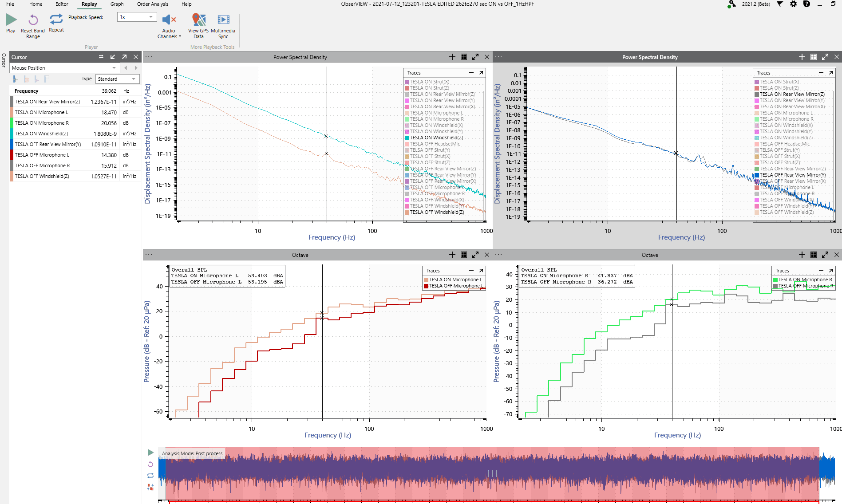
Task: Switch to the Home tab
Action: 36,4
